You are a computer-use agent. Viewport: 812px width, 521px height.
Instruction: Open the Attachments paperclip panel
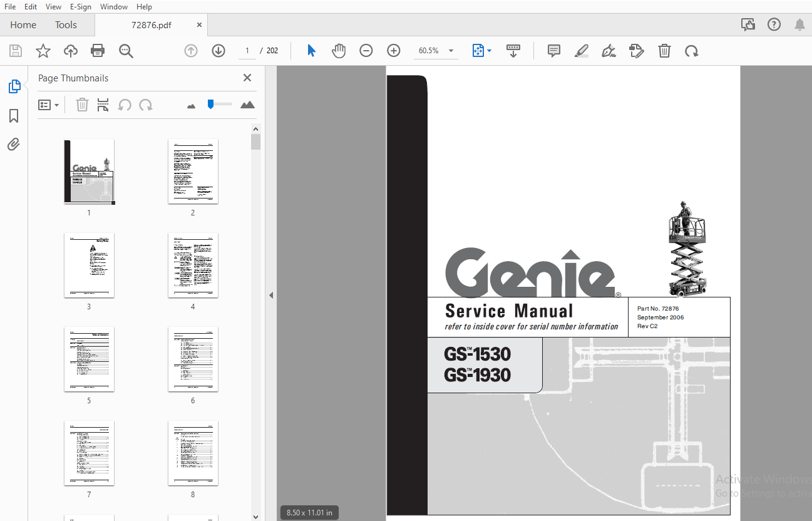(14, 145)
